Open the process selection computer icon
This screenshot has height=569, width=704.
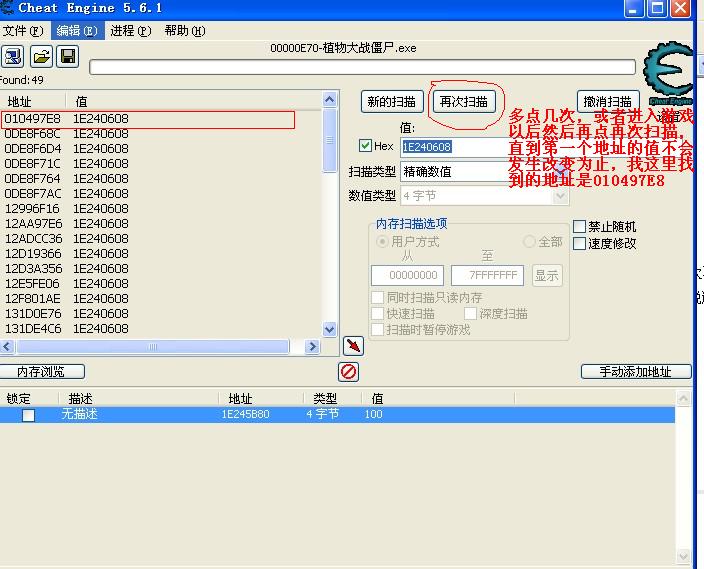point(12,57)
